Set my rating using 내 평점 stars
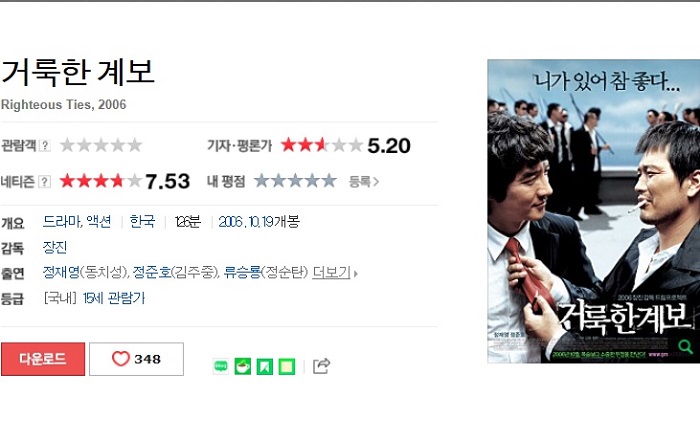 [x=295, y=181]
